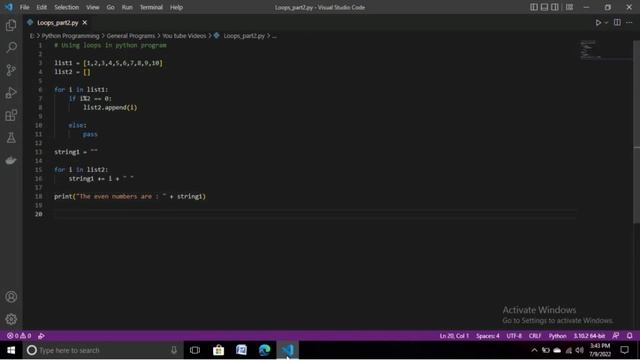Open the Accounts menu icon
640x360 pixels.
click(x=11, y=297)
